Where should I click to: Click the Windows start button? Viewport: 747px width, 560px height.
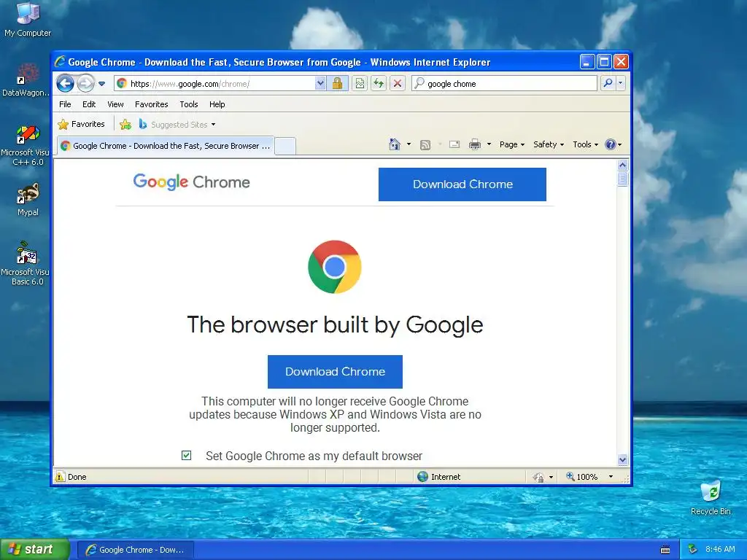click(35, 550)
